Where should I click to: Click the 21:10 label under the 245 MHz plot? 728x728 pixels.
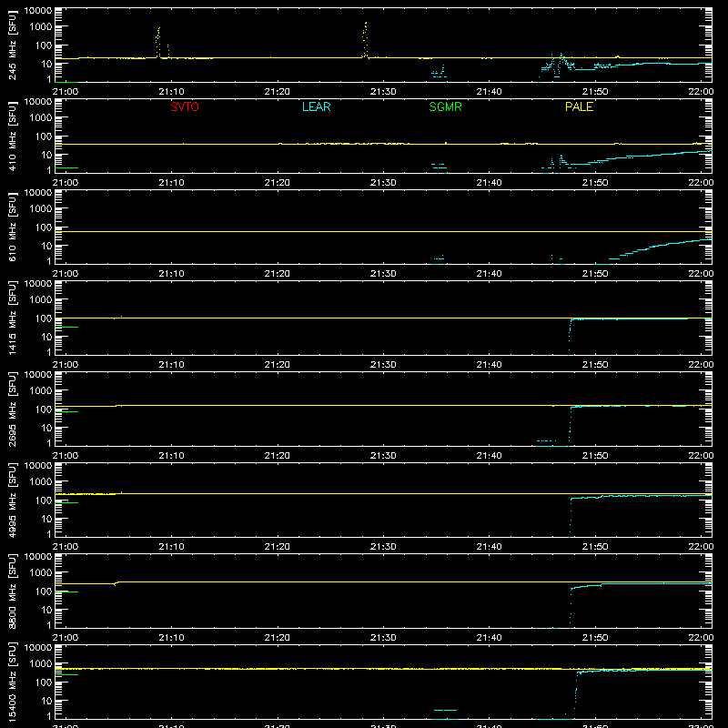tap(171, 92)
